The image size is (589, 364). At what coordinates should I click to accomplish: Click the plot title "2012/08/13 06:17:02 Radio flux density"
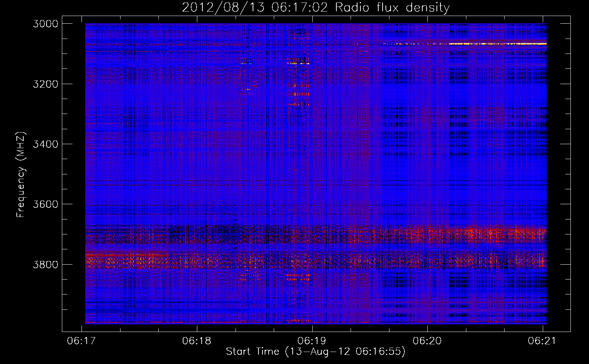click(x=316, y=8)
